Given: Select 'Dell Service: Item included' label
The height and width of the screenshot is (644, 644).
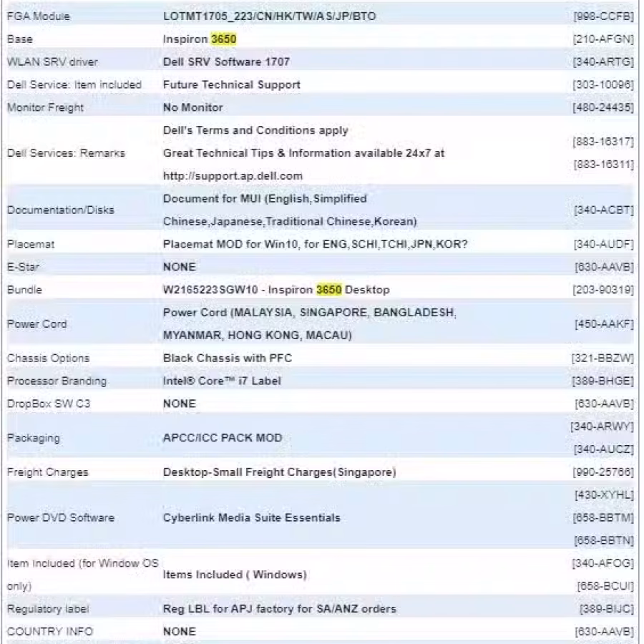Looking at the screenshot, I should [74, 84].
